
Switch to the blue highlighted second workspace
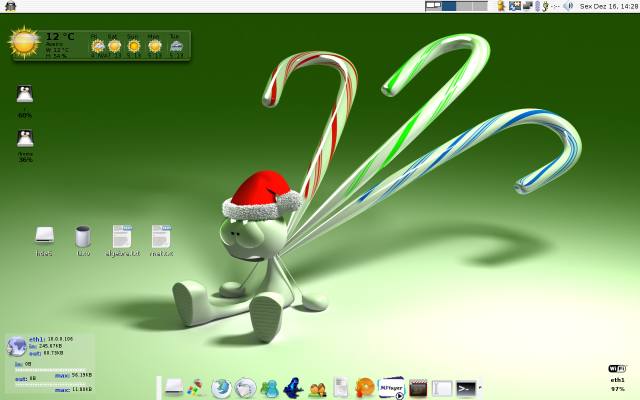[x=449, y=6]
